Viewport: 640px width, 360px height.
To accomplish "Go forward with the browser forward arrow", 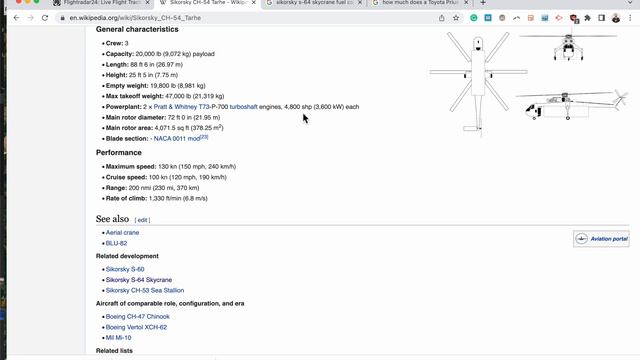I will coord(31,18).
